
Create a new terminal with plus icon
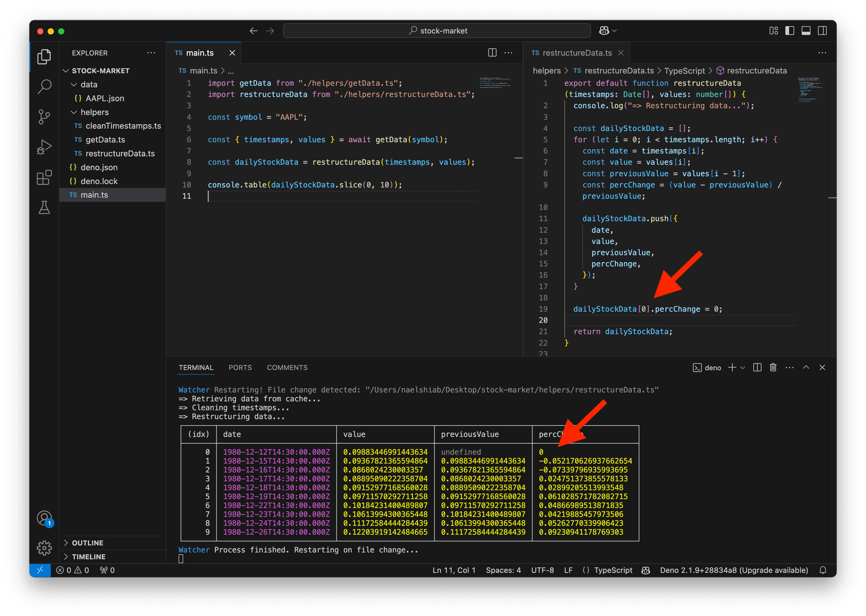click(x=732, y=367)
